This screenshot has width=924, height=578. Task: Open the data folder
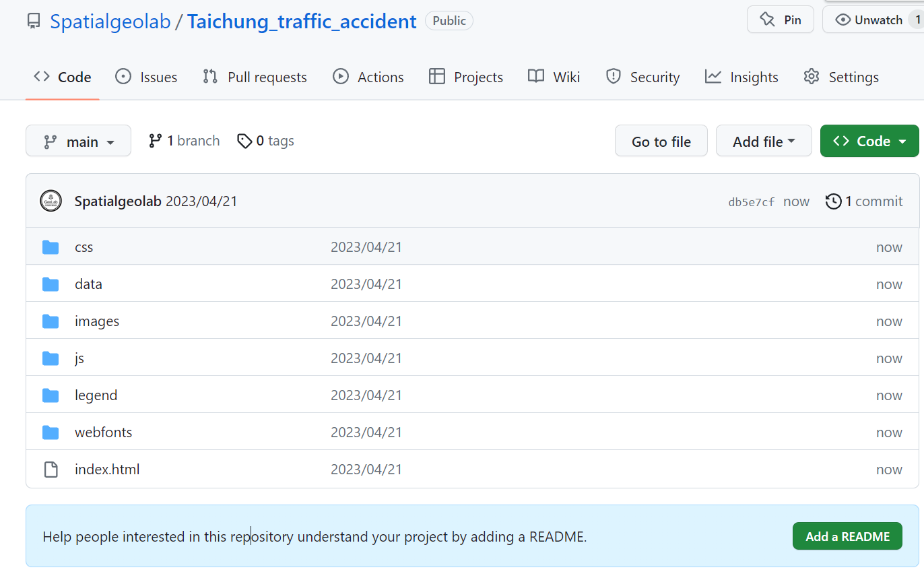pyautogui.click(x=88, y=284)
